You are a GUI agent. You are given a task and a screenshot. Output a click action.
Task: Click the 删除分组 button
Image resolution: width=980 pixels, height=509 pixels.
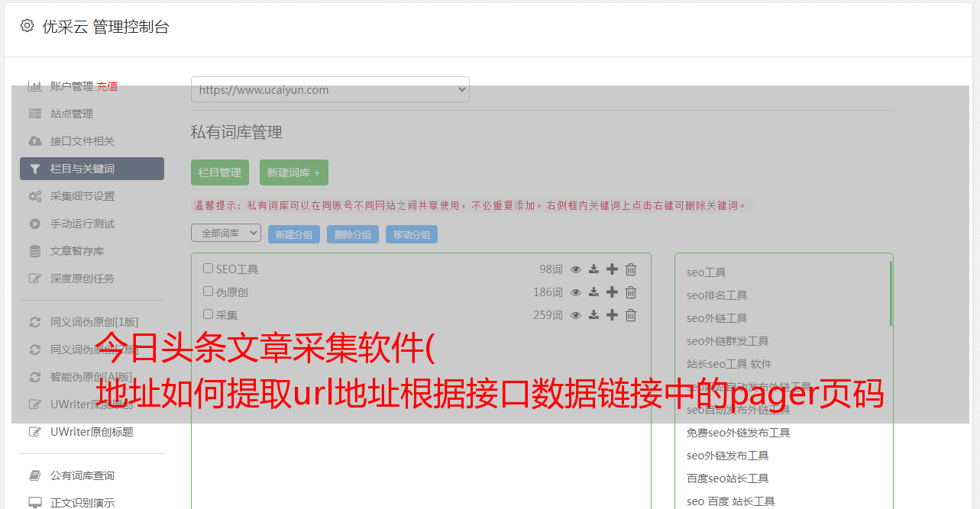click(353, 234)
